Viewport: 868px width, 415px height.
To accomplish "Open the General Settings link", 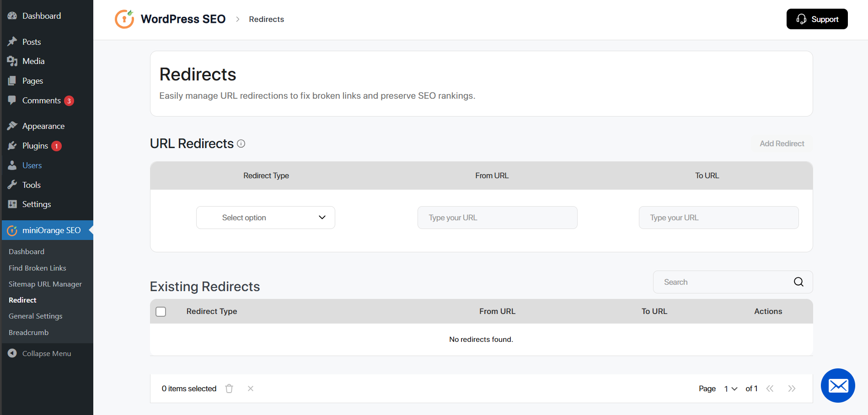I will tap(35, 316).
